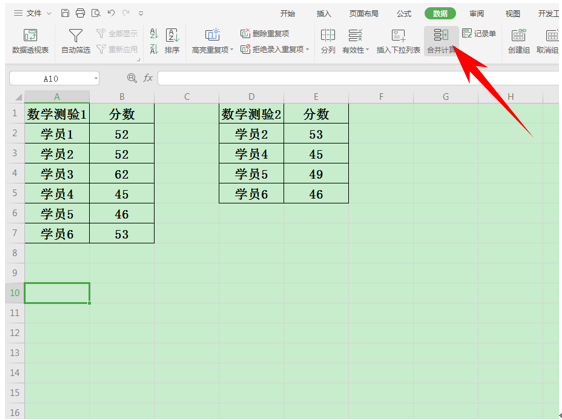Select column D header

[x=251, y=97]
